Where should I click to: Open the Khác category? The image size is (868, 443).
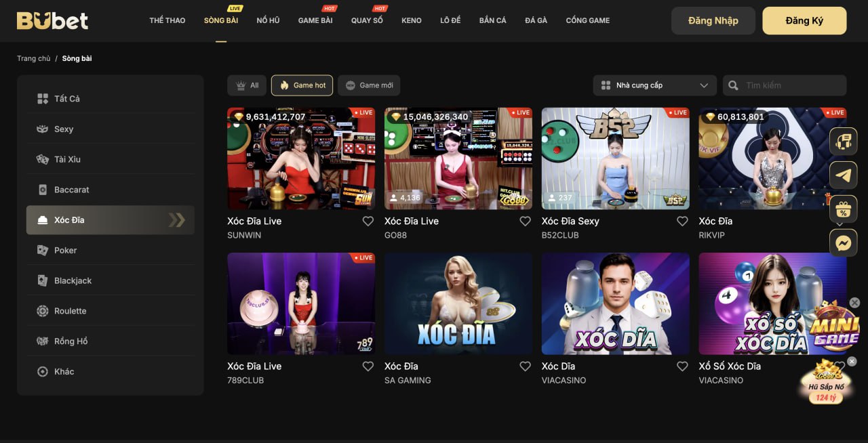[x=111, y=371]
